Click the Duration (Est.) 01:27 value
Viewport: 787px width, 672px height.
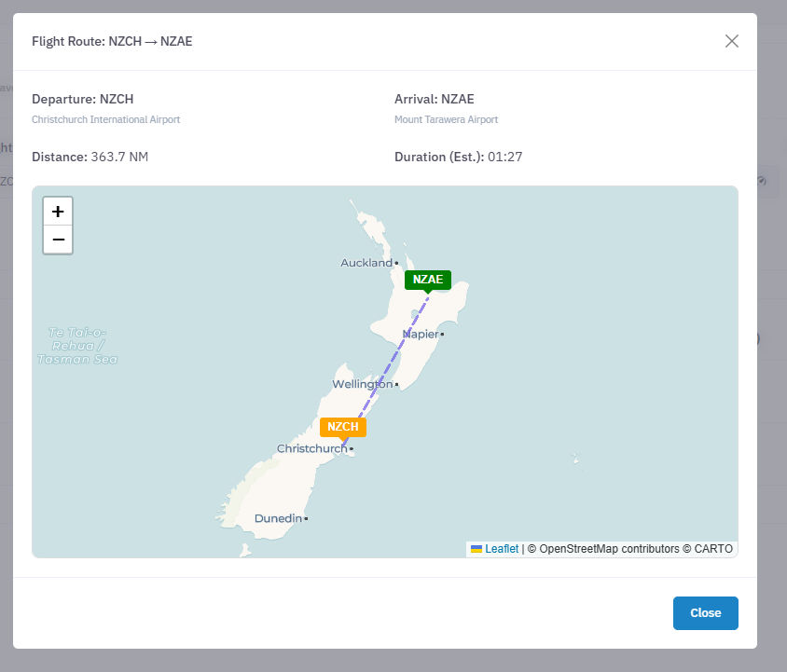(x=504, y=157)
